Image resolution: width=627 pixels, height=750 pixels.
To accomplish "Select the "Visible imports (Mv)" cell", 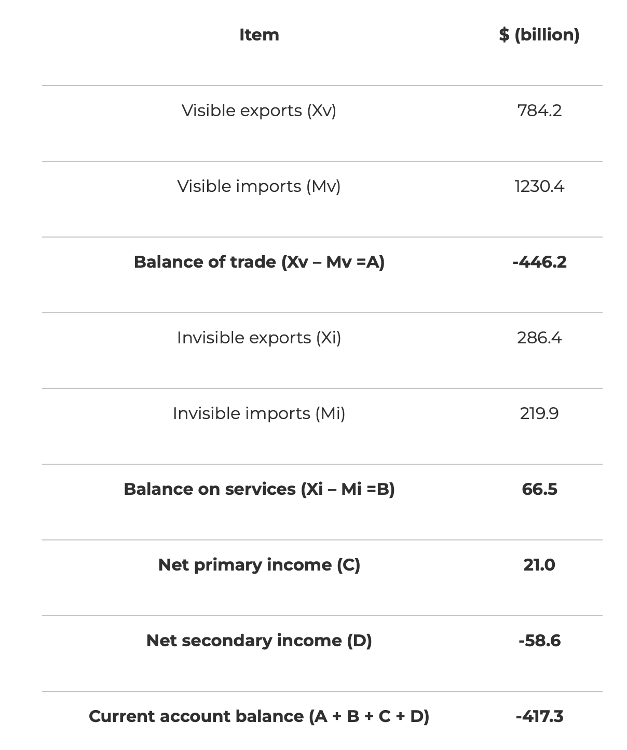I will tap(259, 187).
